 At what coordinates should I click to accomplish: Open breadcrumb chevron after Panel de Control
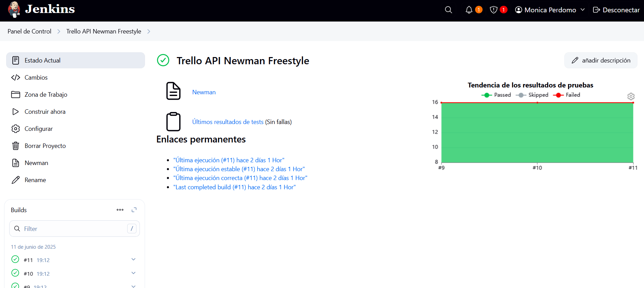(x=59, y=31)
